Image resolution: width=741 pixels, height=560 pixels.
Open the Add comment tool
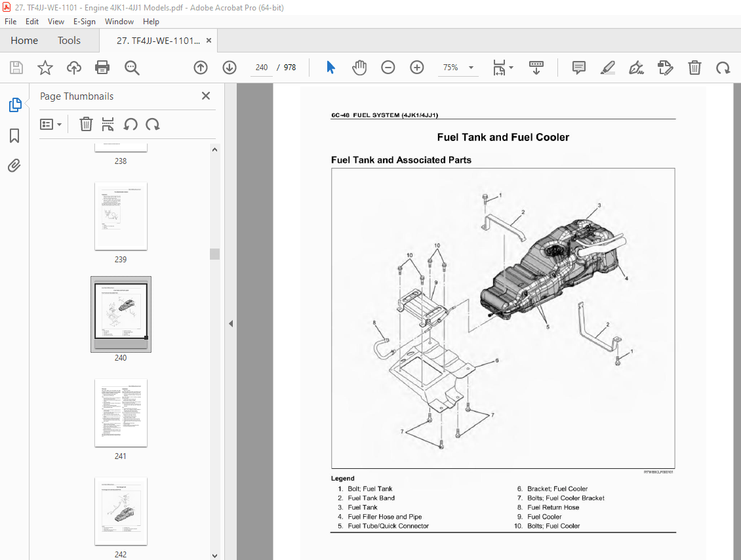point(578,68)
